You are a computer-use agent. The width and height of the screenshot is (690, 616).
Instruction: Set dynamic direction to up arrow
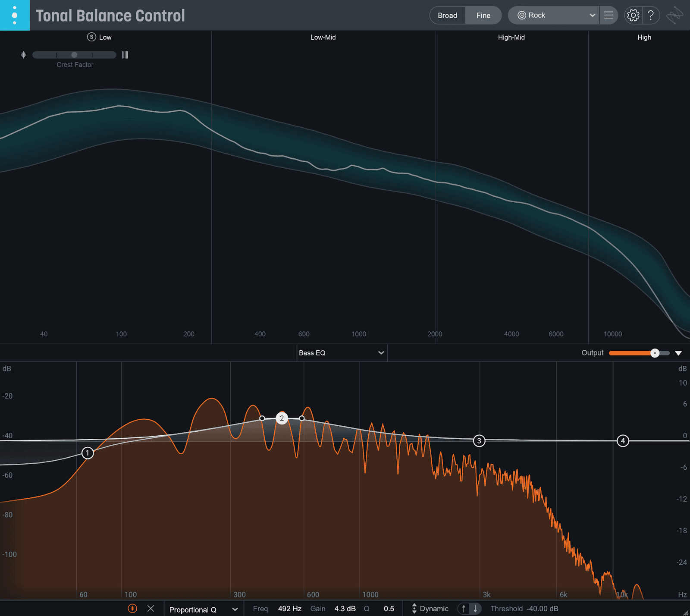click(464, 609)
